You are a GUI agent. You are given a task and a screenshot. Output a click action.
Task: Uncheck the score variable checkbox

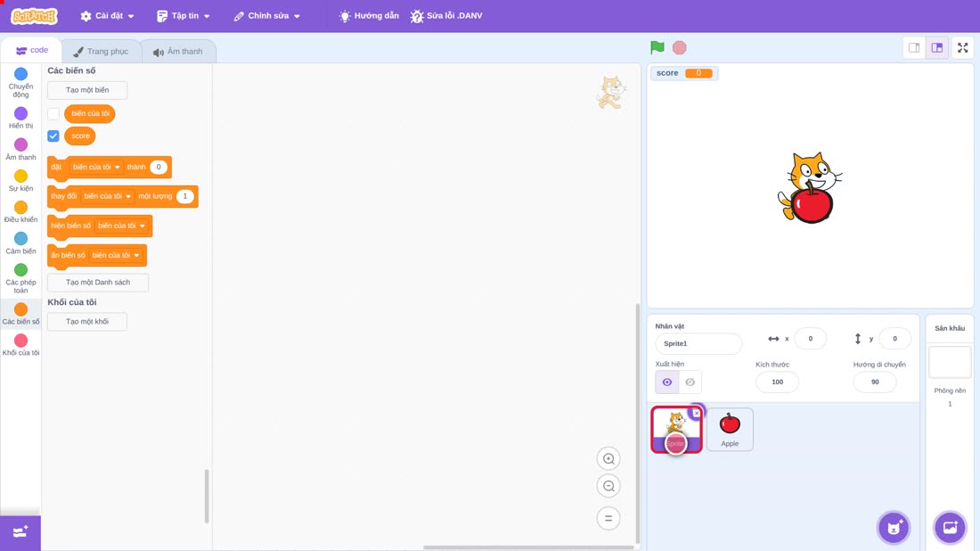53,136
